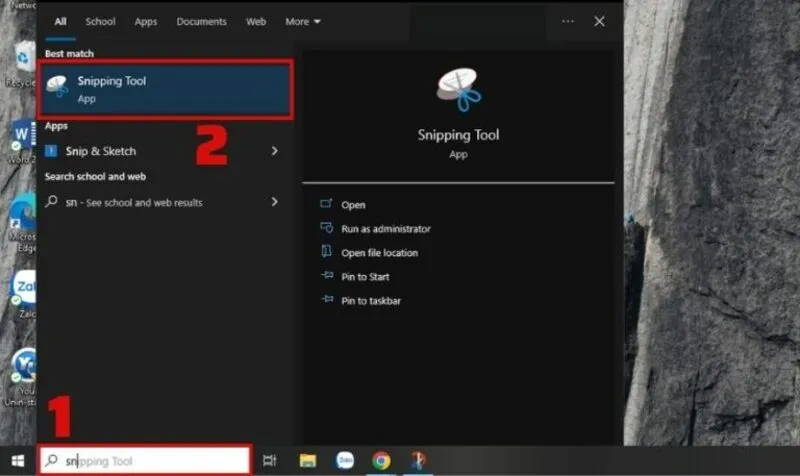Switch to the Apps search tab

145,21
